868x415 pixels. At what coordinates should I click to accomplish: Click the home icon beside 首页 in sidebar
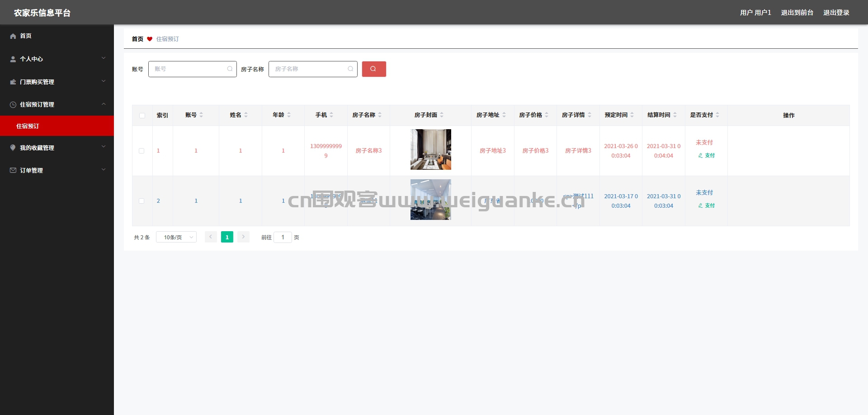pyautogui.click(x=13, y=36)
